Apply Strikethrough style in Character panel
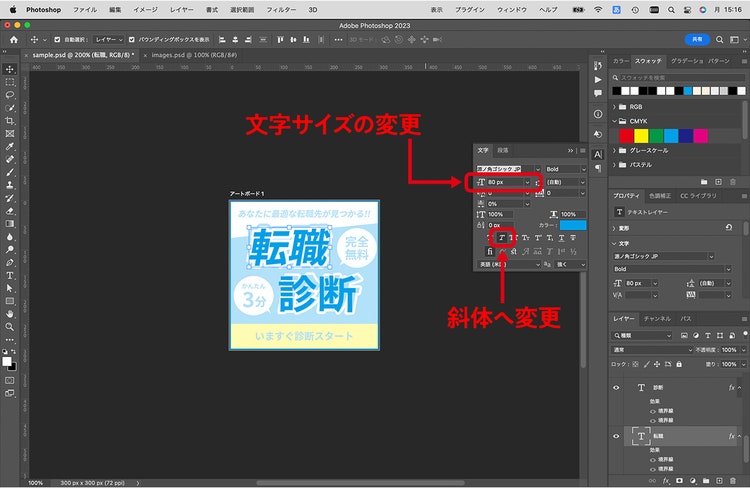This screenshot has height=488, width=750. click(573, 238)
